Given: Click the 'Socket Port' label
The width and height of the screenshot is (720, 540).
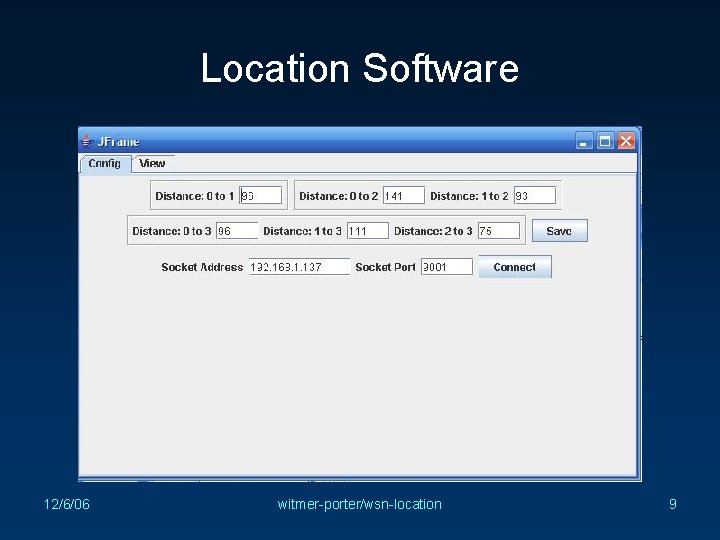Looking at the screenshot, I should pyautogui.click(x=385, y=267).
